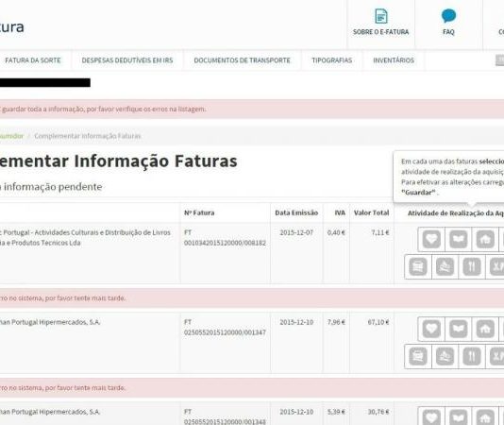Open the Inventários menu item
504x425 pixels.
[394, 60]
